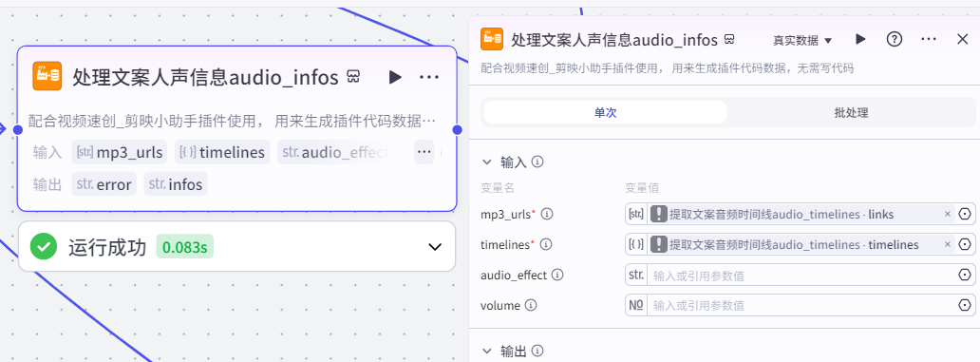Click orange plugin icon in side panel header

[x=492, y=39]
